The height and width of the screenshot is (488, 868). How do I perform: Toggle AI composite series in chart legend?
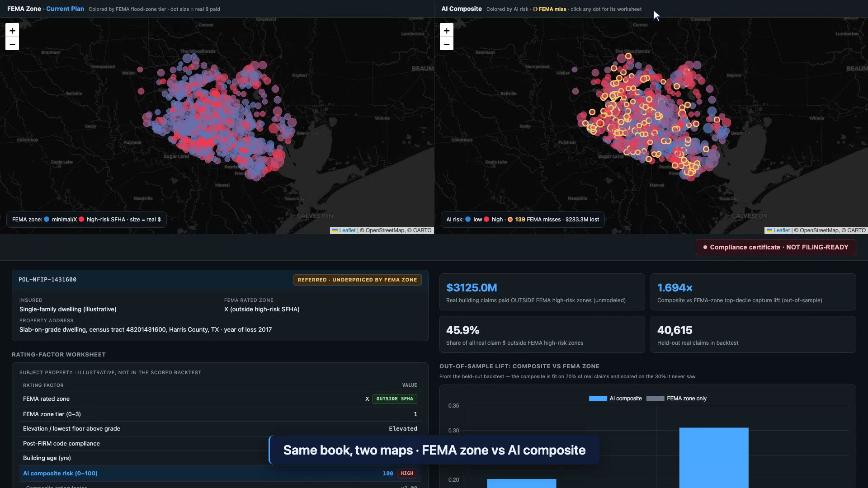click(615, 399)
